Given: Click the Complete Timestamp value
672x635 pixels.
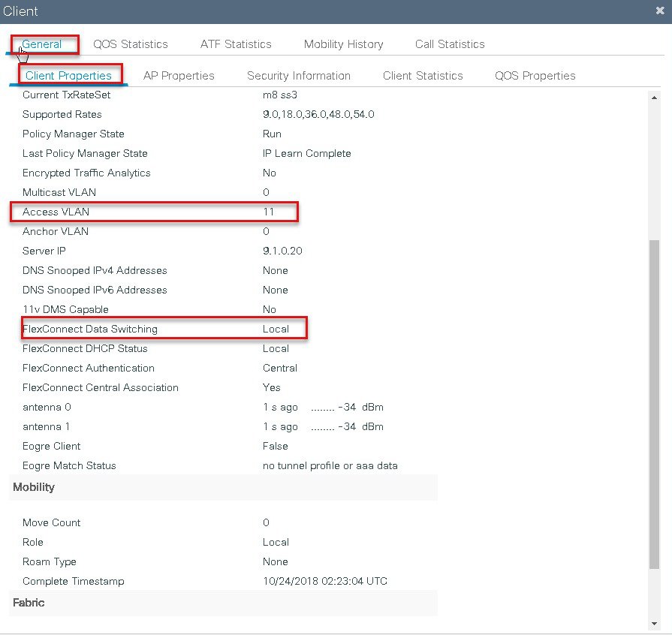Looking at the screenshot, I should click(325, 581).
